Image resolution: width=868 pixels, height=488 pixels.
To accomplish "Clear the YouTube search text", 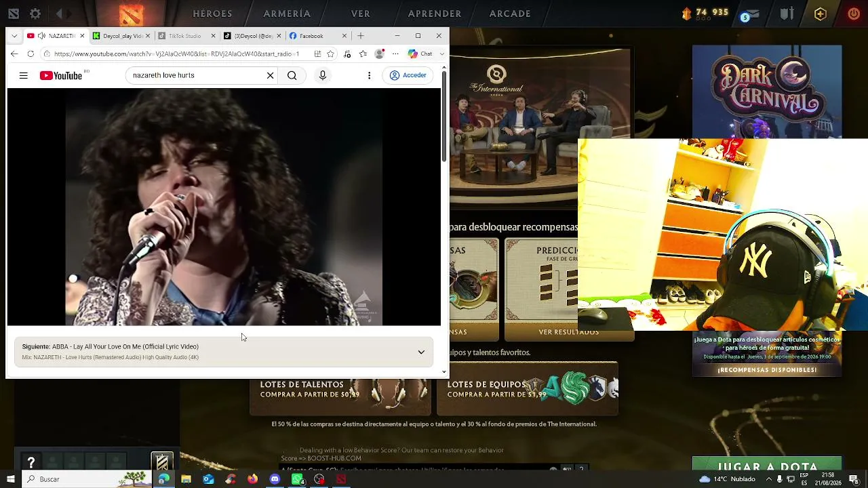I will (270, 75).
